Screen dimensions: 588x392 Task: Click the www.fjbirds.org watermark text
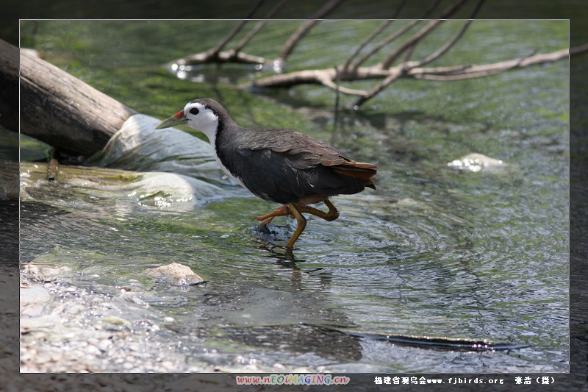(x=465, y=381)
